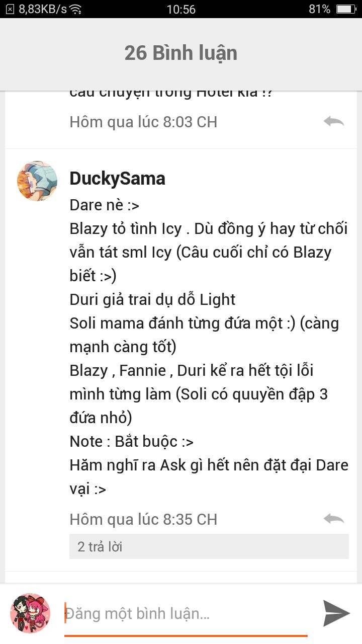
Task: Open DuckySama's profile avatar
Action: click(x=37, y=181)
